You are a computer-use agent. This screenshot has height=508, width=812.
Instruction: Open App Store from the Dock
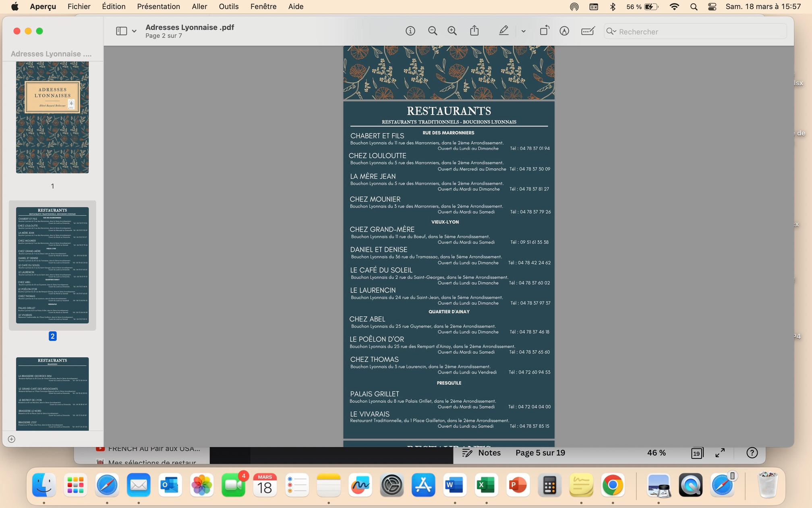423,485
